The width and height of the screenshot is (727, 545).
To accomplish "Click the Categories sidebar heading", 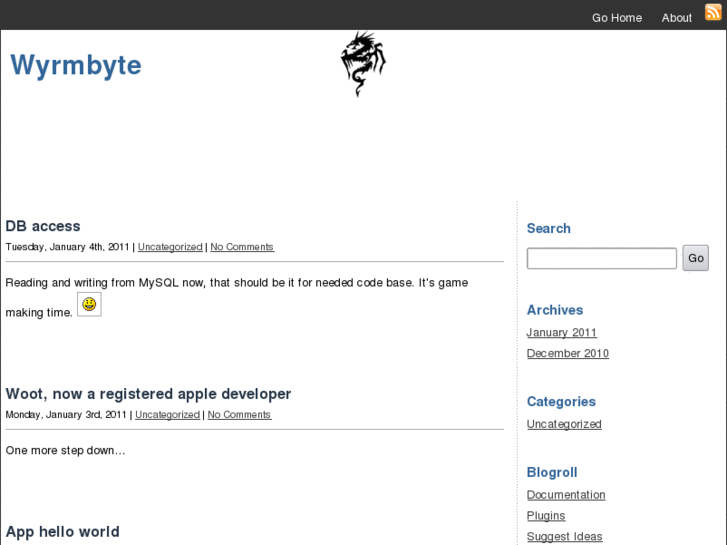I will (x=561, y=402).
